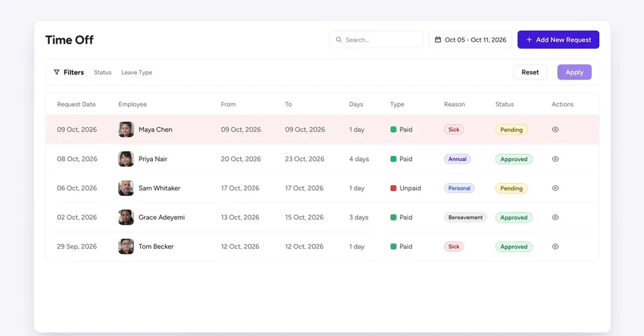View Maya Chen's request with eye icon

(x=555, y=129)
